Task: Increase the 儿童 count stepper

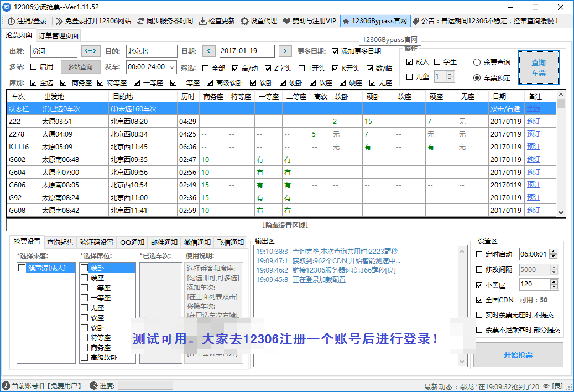Action: [450, 74]
